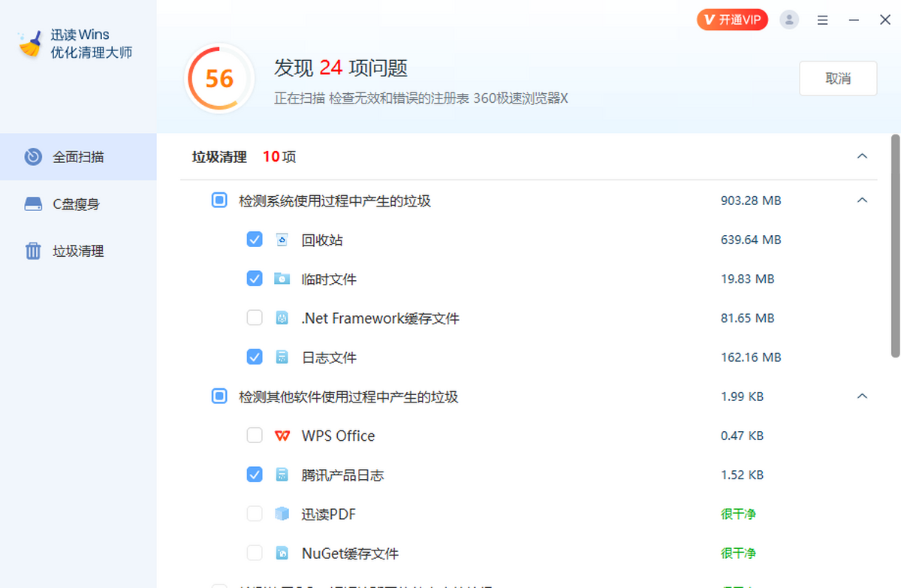
Task: Open the user account avatar icon
Action: point(789,20)
